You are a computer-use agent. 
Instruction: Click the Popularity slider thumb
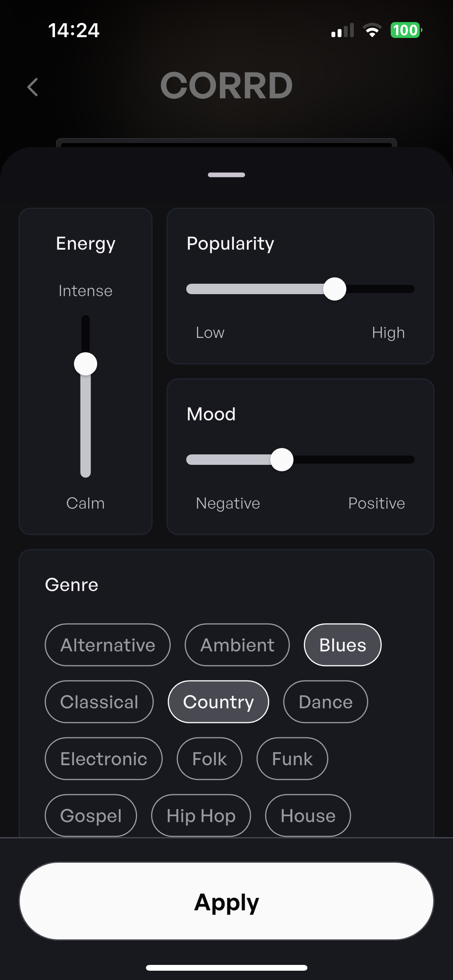335,289
